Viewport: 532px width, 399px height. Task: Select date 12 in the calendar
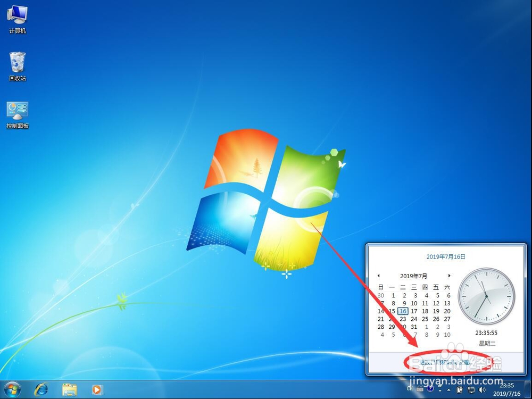[436, 303]
